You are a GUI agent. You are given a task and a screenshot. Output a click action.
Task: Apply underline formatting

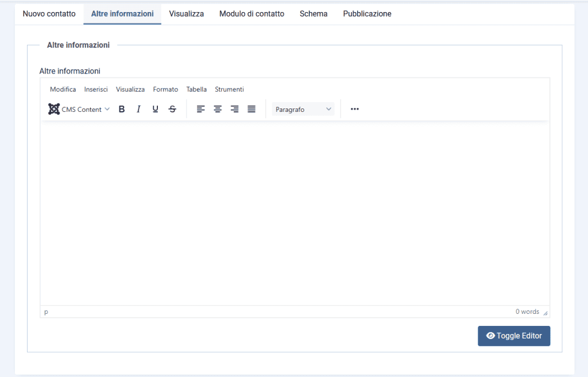point(155,108)
